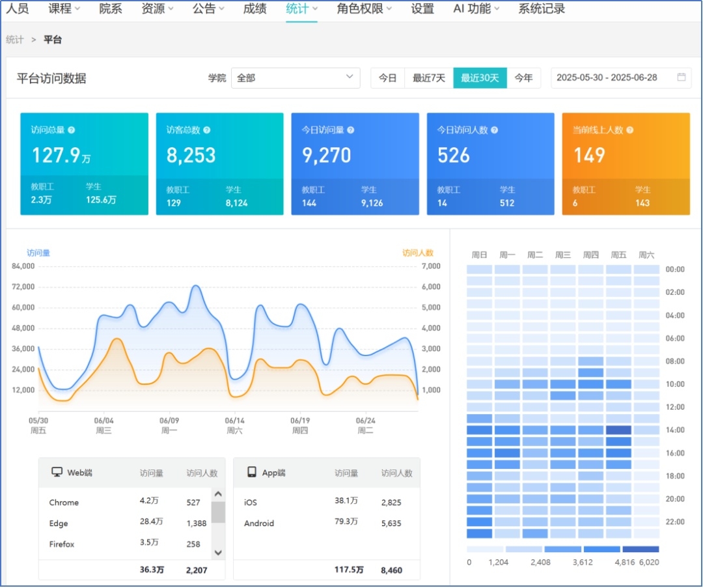Open the 成绩 menu item
703x588 pixels.
[255, 9]
